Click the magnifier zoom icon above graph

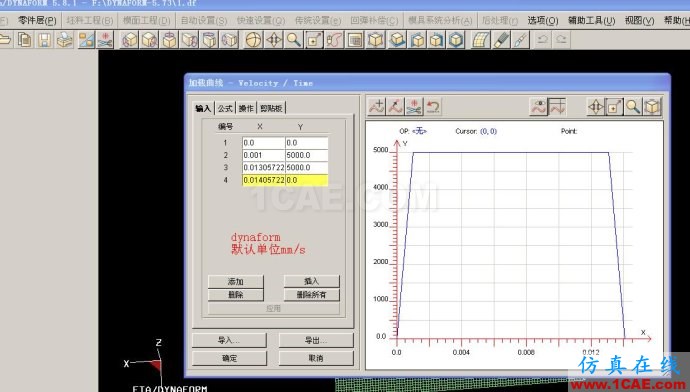coord(633,107)
